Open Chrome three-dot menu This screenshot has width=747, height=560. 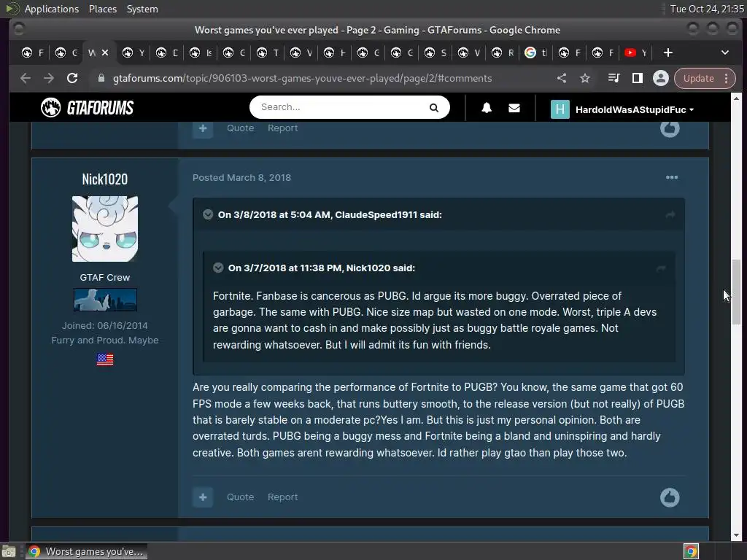pos(726,78)
